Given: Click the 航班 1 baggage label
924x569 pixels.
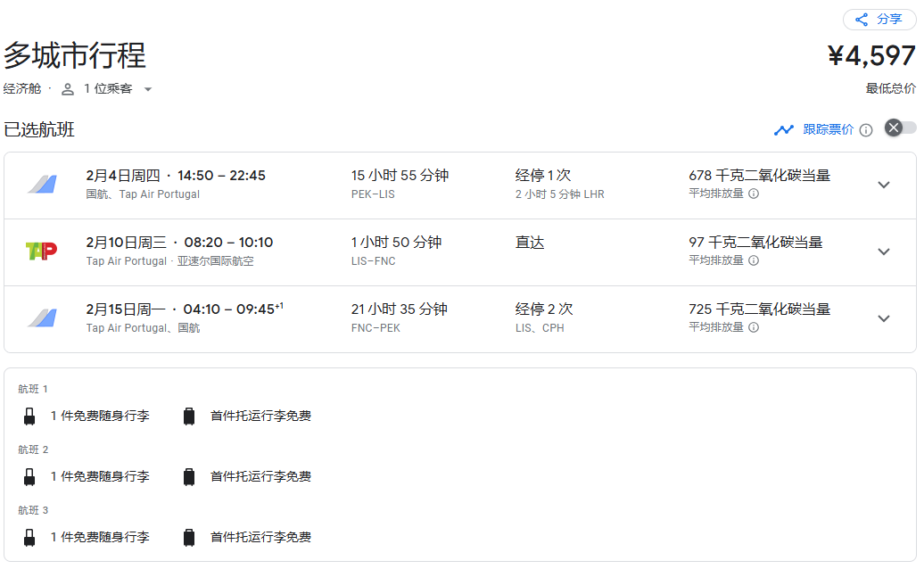Looking at the screenshot, I should tap(32, 390).
